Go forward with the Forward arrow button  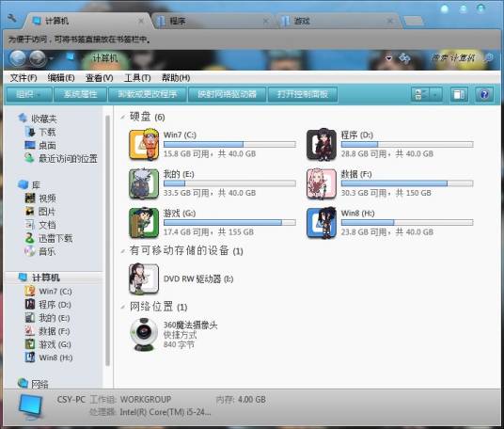pyautogui.click(x=38, y=58)
